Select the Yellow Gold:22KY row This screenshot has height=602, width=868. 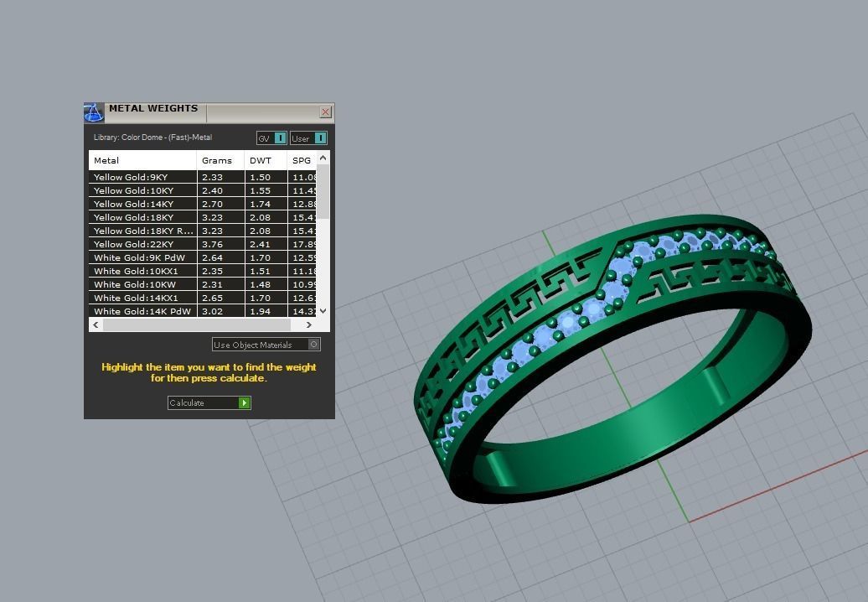click(x=203, y=244)
